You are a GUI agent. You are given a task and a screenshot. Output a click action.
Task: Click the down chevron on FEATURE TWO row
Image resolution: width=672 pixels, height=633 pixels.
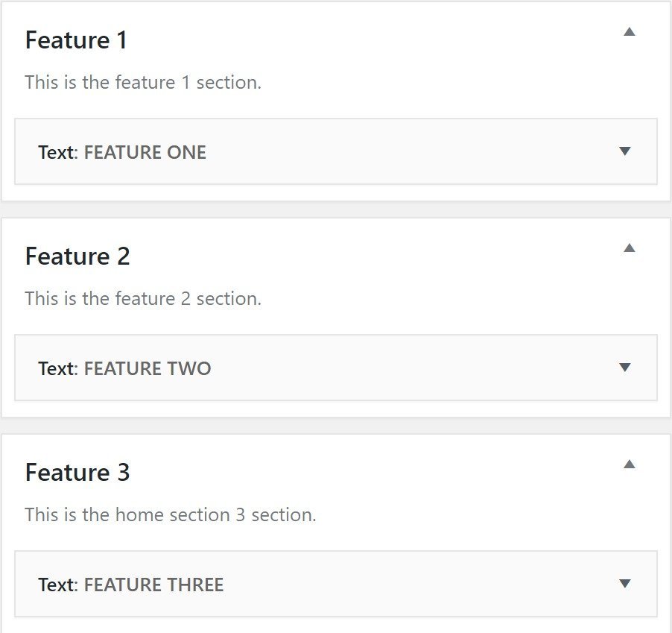(x=624, y=368)
